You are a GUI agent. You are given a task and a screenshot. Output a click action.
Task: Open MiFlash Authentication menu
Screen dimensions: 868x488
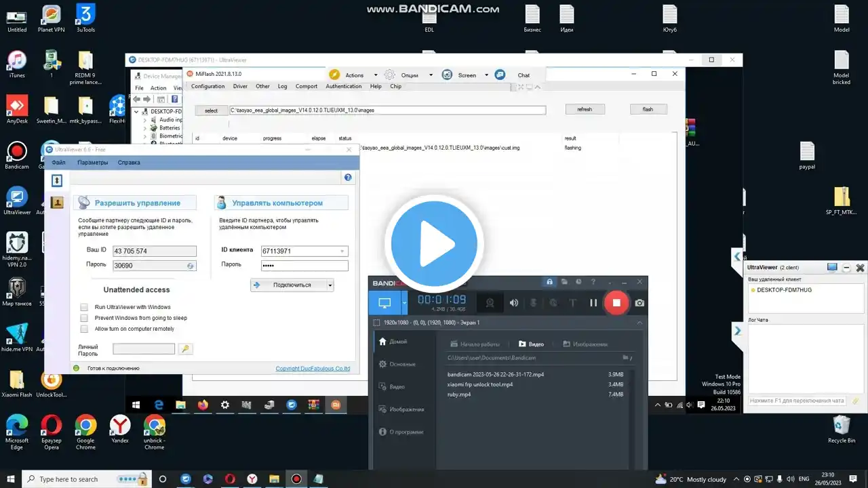click(344, 86)
